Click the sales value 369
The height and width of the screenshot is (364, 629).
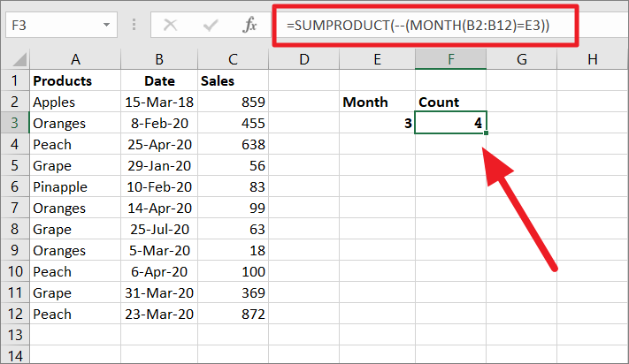click(x=233, y=292)
